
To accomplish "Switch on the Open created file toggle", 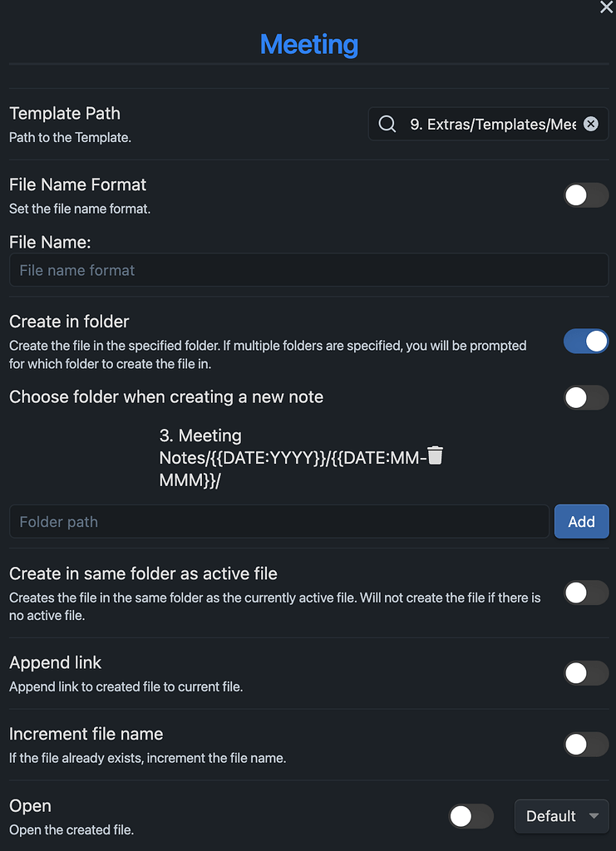I will [x=471, y=816].
